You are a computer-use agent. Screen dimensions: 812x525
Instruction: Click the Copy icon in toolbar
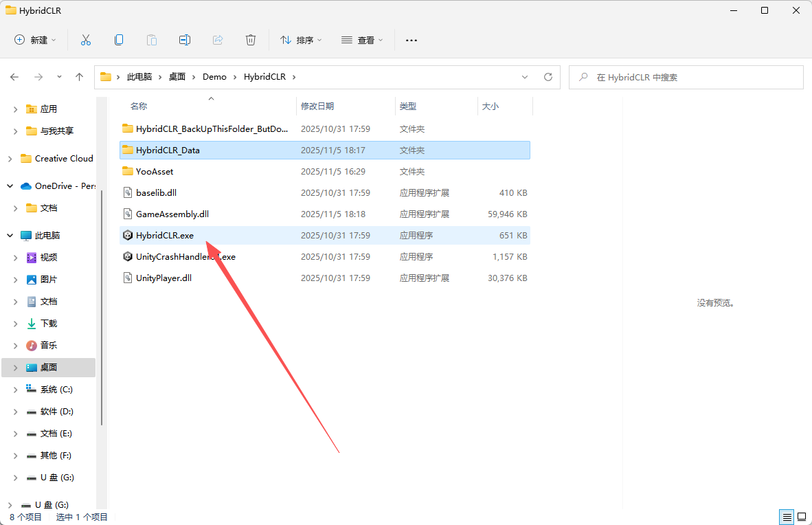pyautogui.click(x=119, y=40)
